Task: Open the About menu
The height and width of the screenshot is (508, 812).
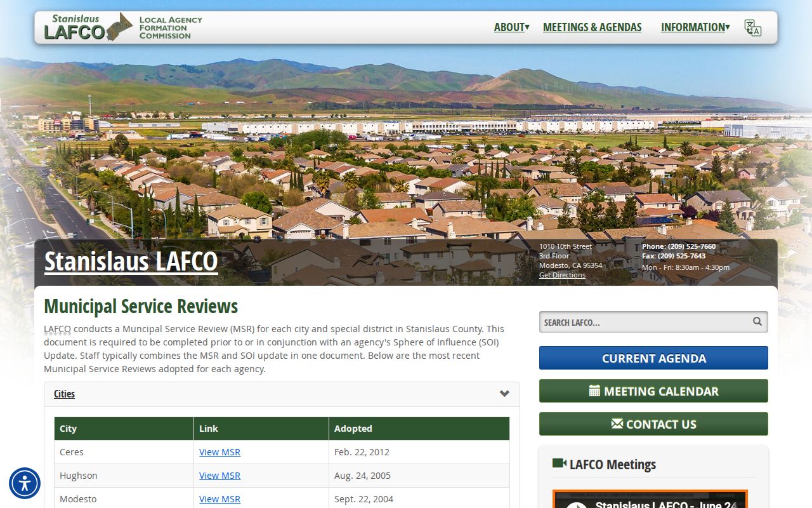Action: (509, 27)
